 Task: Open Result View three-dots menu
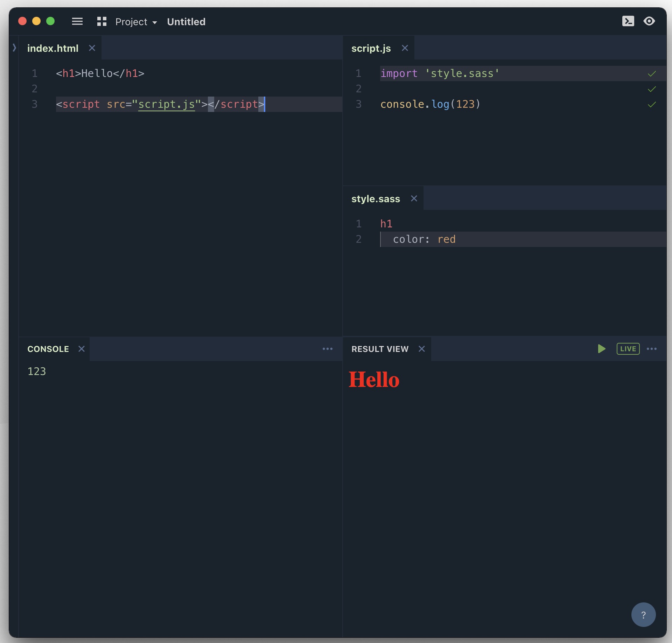(652, 349)
